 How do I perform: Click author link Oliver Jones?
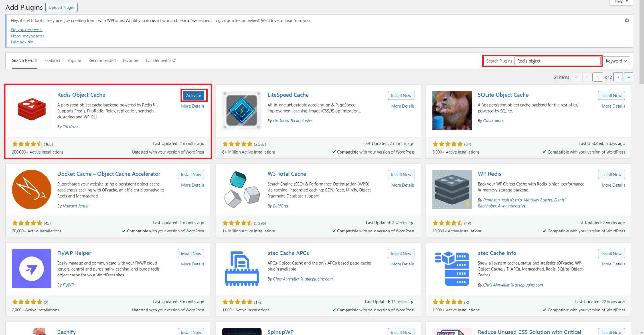pos(493,121)
